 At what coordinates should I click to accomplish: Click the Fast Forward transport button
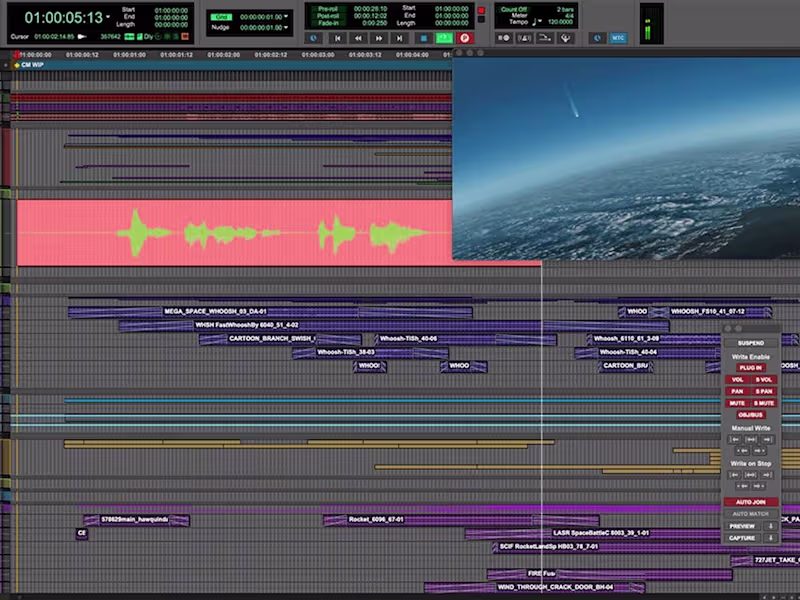[x=379, y=38]
